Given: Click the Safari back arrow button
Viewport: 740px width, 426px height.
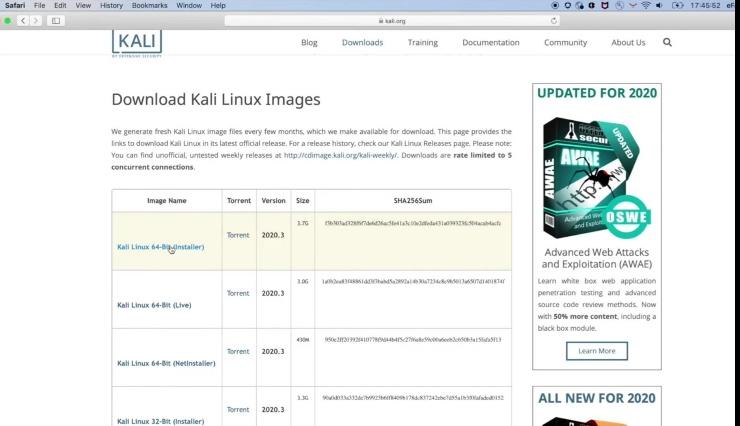Looking at the screenshot, I should tap(23, 21).
